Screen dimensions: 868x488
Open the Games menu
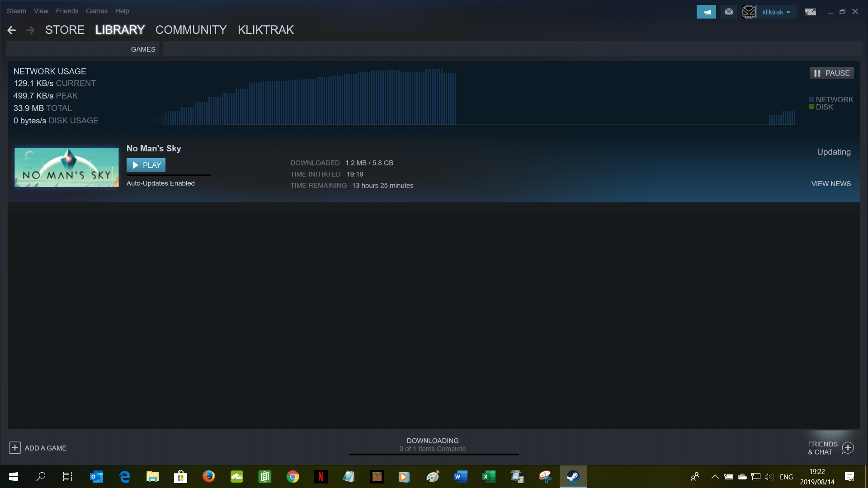(x=96, y=11)
